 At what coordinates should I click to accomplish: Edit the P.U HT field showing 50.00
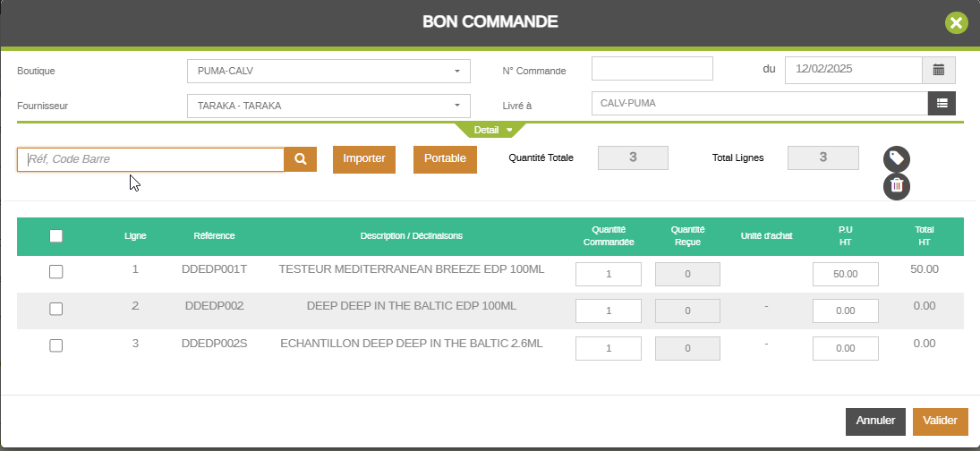[845, 275]
